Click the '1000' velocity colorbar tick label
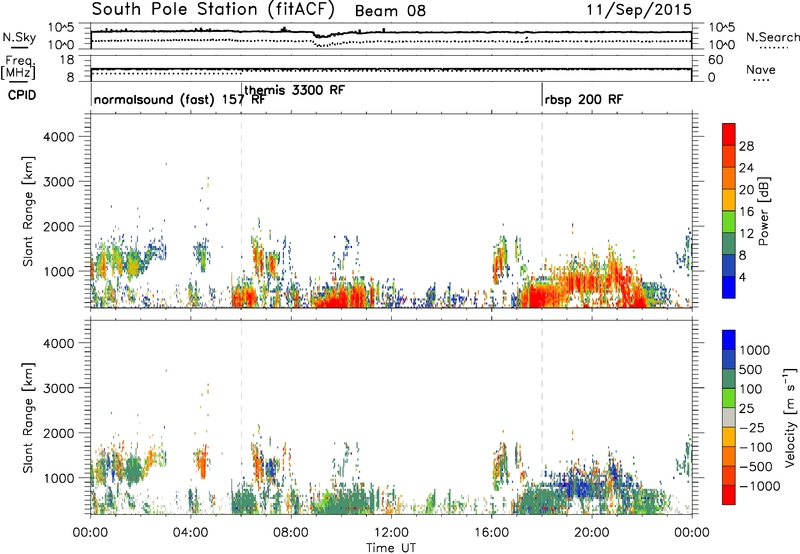 [755, 350]
